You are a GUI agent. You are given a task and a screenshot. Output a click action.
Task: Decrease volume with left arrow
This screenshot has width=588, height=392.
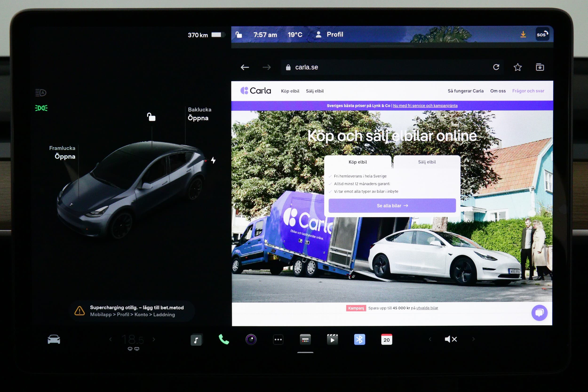[430, 339]
